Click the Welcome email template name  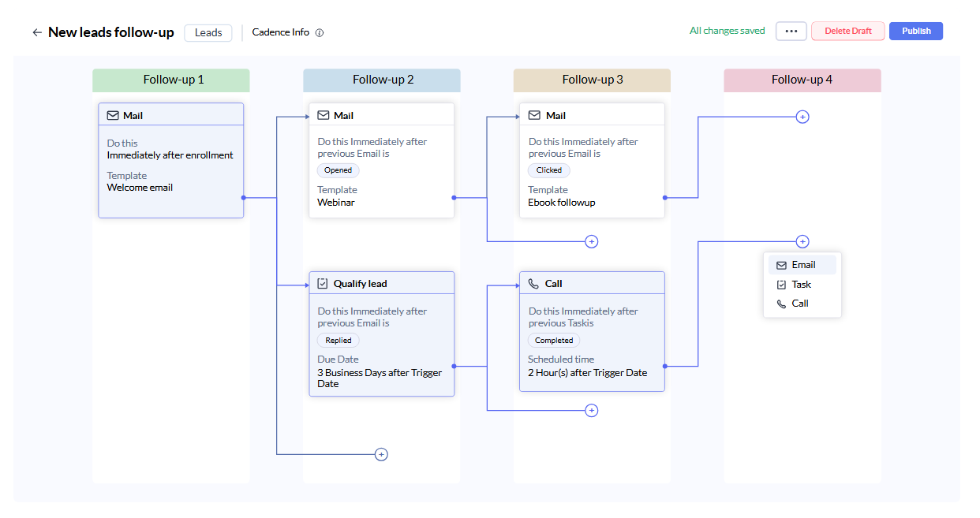[140, 188]
